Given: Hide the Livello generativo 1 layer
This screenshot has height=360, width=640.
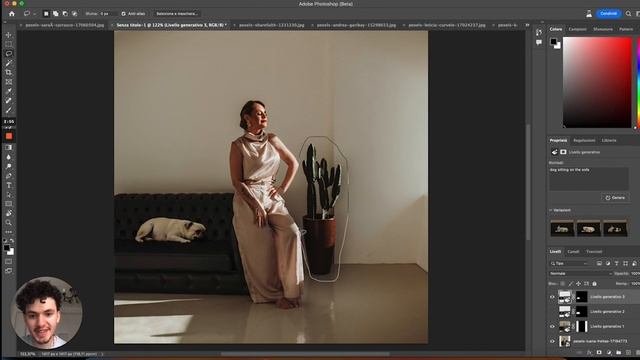Looking at the screenshot, I should 552,326.
